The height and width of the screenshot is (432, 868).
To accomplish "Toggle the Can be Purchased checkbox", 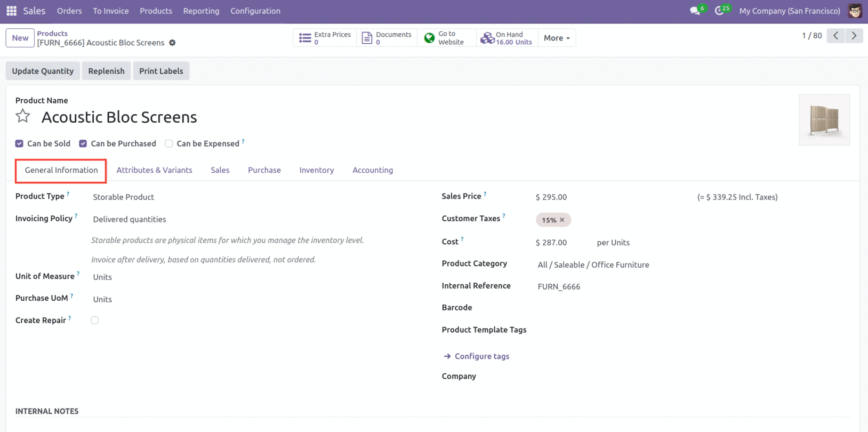I will click(83, 143).
